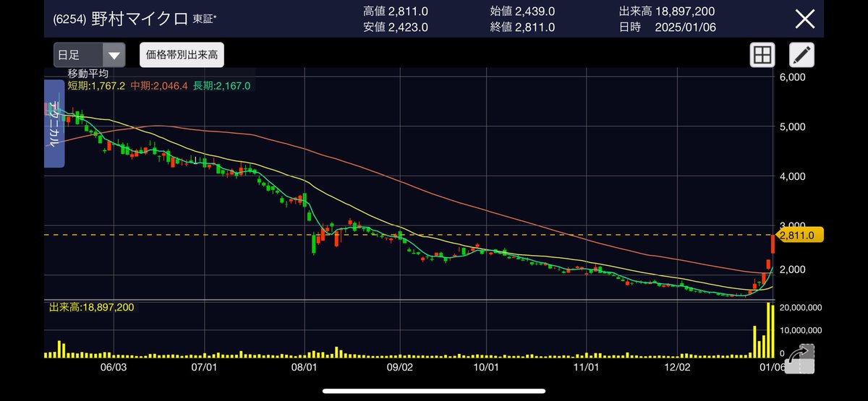This screenshot has width=868, height=401.
Task: Open the chart layout grid icon
Action: click(762, 55)
